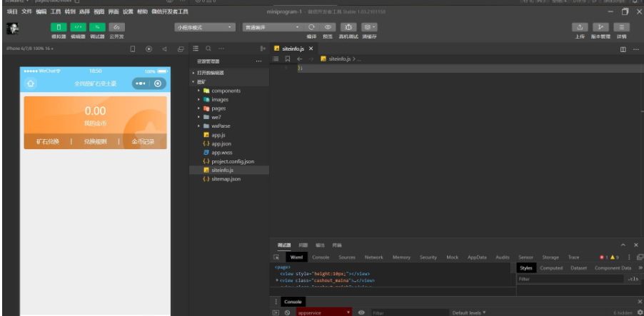
Task: Click the 预览 preview eye icon
Action: point(328,27)
